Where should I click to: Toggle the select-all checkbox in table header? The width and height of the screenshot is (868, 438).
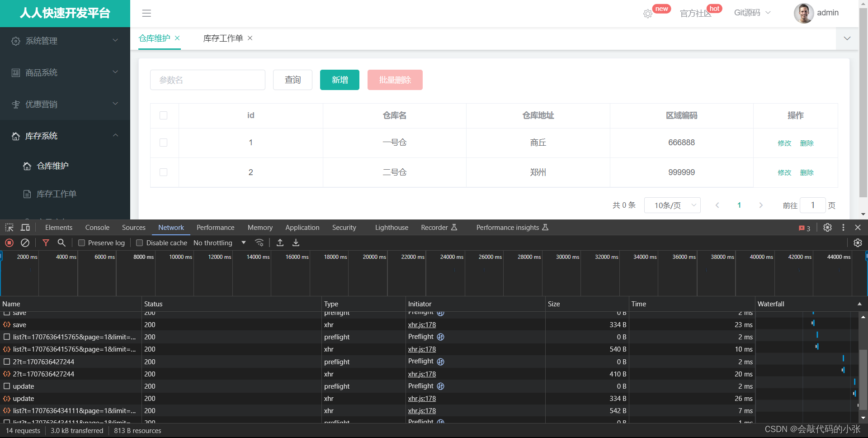(164, 115)
